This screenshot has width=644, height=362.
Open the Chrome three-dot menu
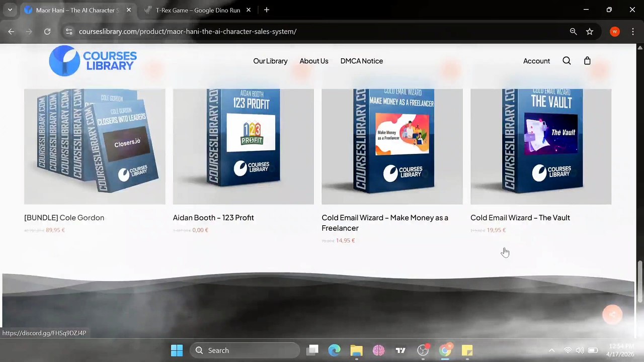(x=632, y=31)
